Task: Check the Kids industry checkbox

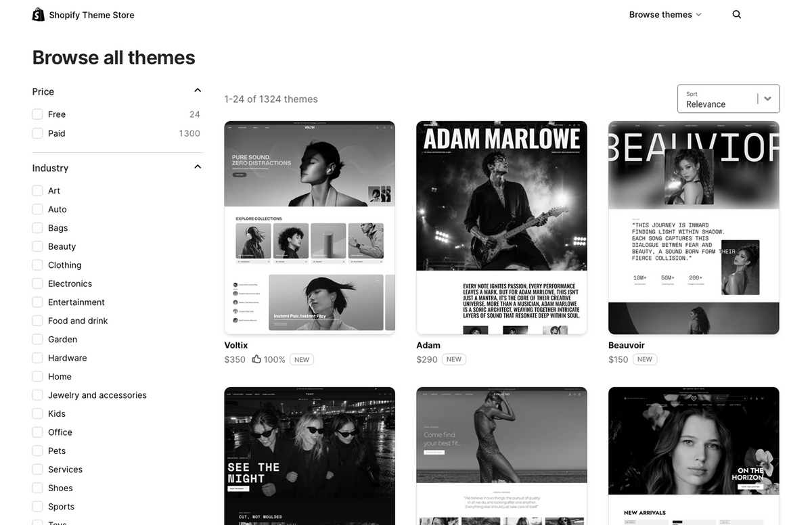Action: [x=38, y=414]
